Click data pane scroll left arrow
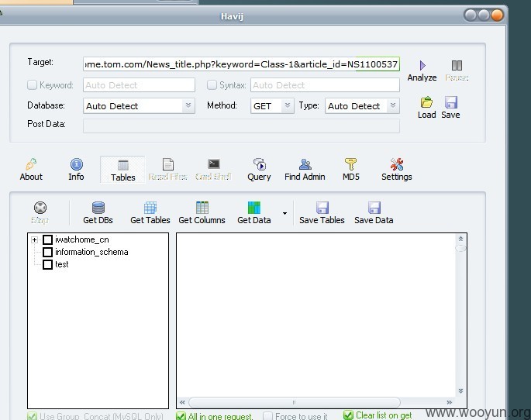Screen dimensions: 531x420 coord(182,402)
